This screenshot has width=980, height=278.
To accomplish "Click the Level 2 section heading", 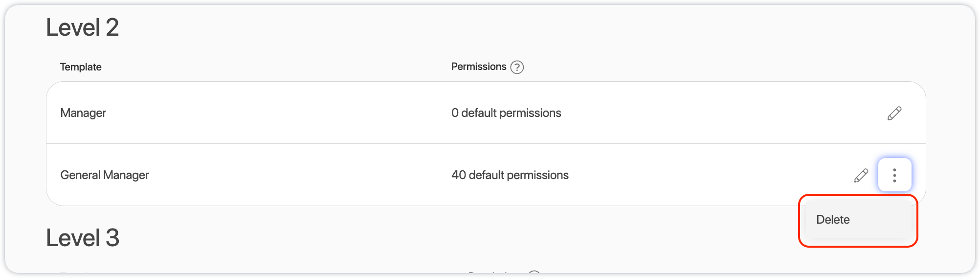I will click(83, 27).
